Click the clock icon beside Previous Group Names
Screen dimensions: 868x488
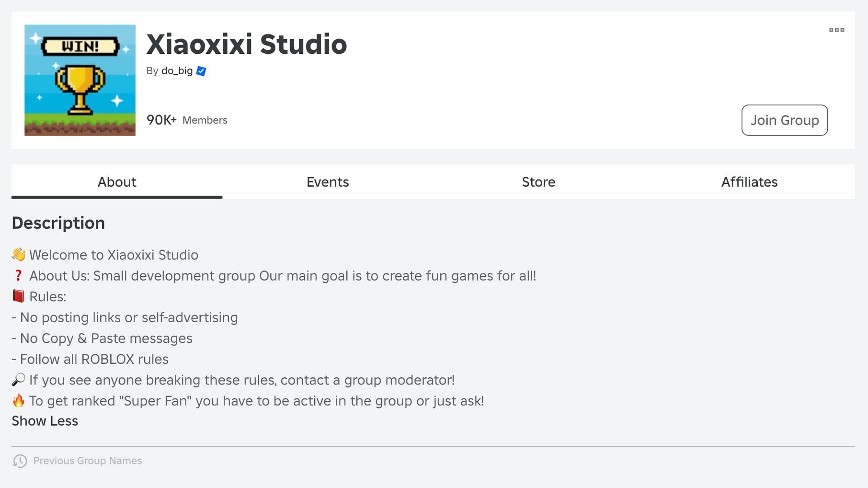(x=20, y=461)
